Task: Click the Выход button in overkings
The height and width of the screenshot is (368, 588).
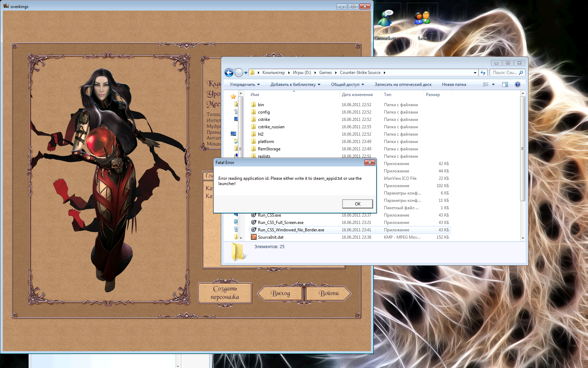Action: point(280,293)
